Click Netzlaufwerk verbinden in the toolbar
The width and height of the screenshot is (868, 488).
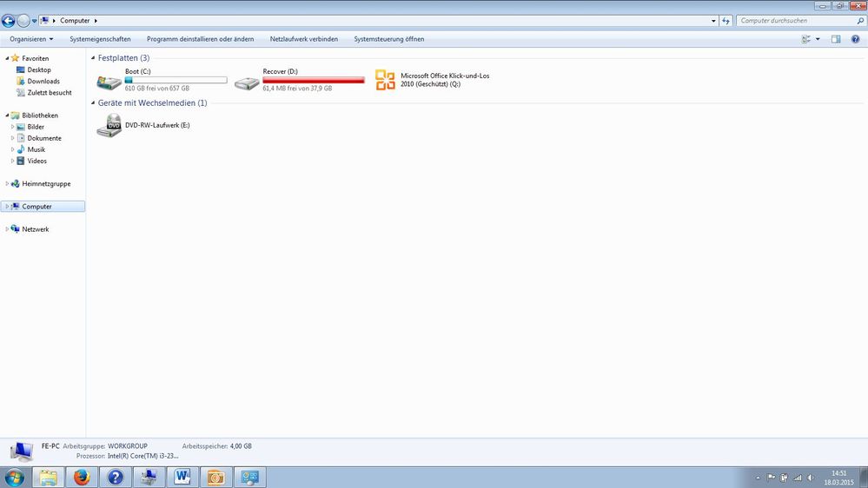[x=303, y=39]
